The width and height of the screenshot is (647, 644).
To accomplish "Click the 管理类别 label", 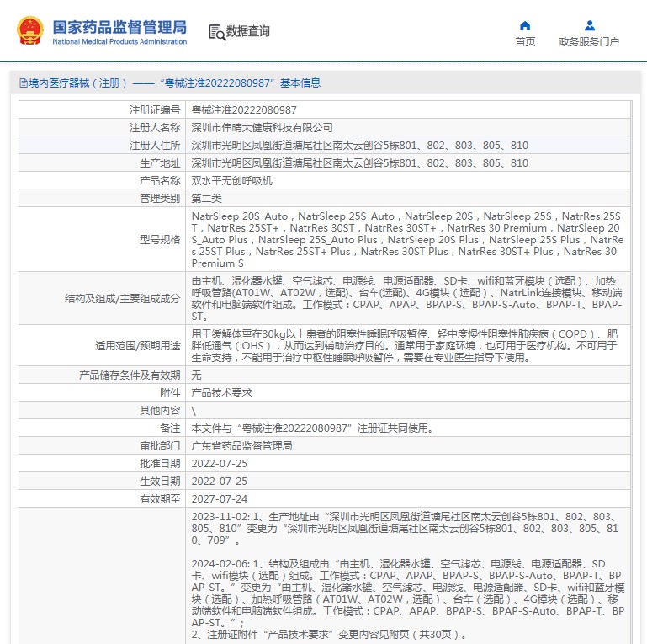I will click(x=160, y=199).
